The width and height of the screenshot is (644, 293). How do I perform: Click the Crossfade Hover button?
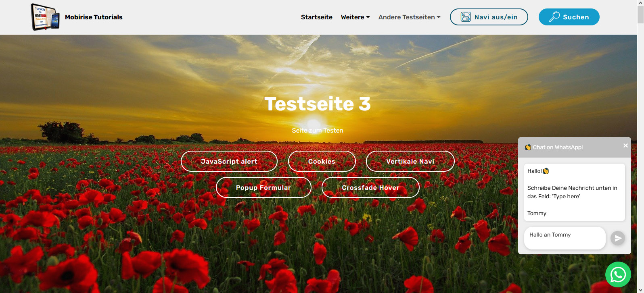[370, 187]
